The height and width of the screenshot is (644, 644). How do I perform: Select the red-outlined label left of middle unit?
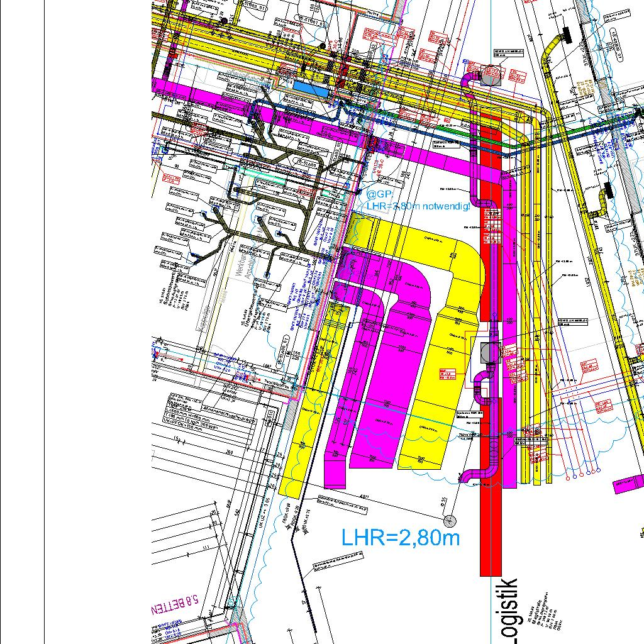448,374
